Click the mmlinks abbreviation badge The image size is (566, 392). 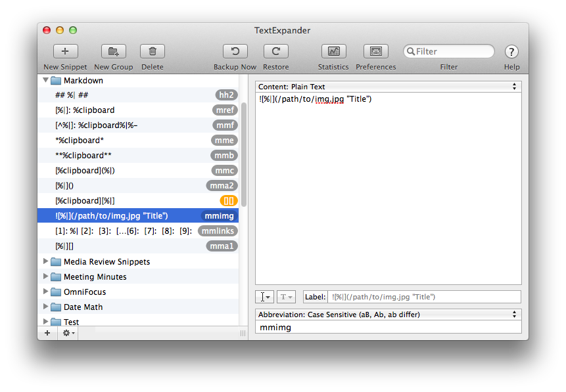(x=218, y=230)
